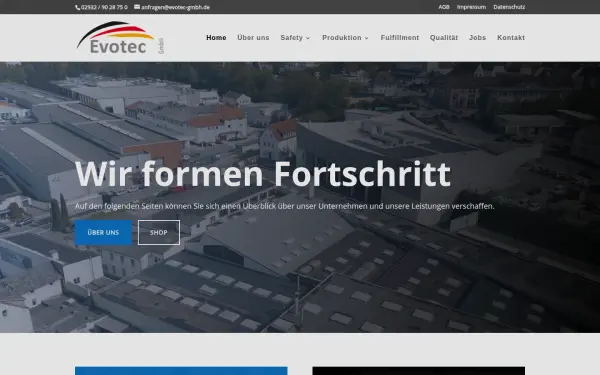The height and width of the screenshot is (375, 600).
Task: Go to the Home menu item
Action: tap(216, 38)
